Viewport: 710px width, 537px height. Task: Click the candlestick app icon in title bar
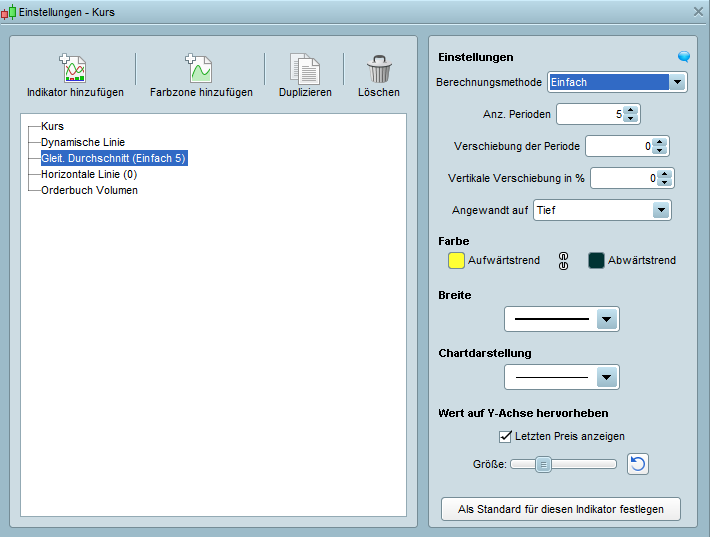tap(8, 12)
